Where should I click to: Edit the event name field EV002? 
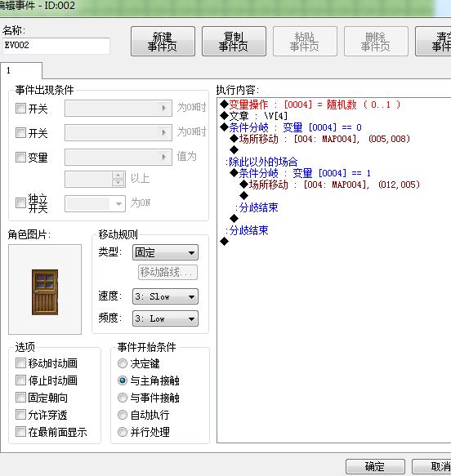(x=56, y=46)
